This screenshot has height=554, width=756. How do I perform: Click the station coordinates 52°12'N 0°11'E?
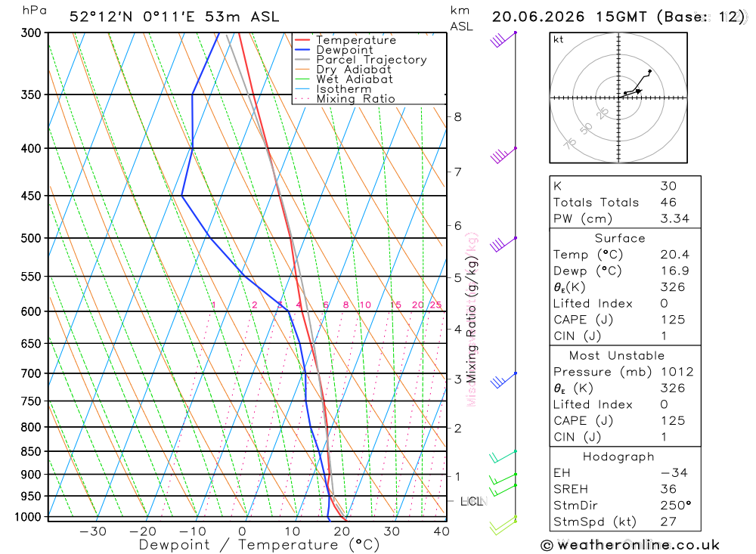pyautogui.click(x=132, y=17)
